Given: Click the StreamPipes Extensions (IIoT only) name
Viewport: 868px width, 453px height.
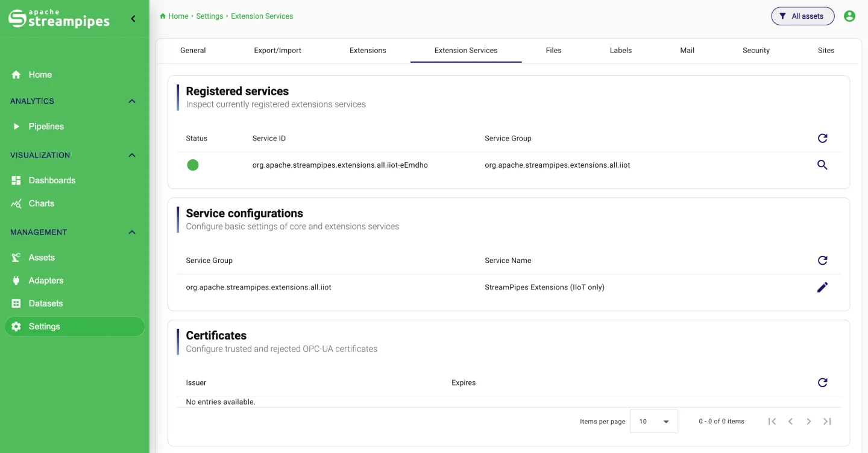Looking at the screenshot, I should click(544, 287).
